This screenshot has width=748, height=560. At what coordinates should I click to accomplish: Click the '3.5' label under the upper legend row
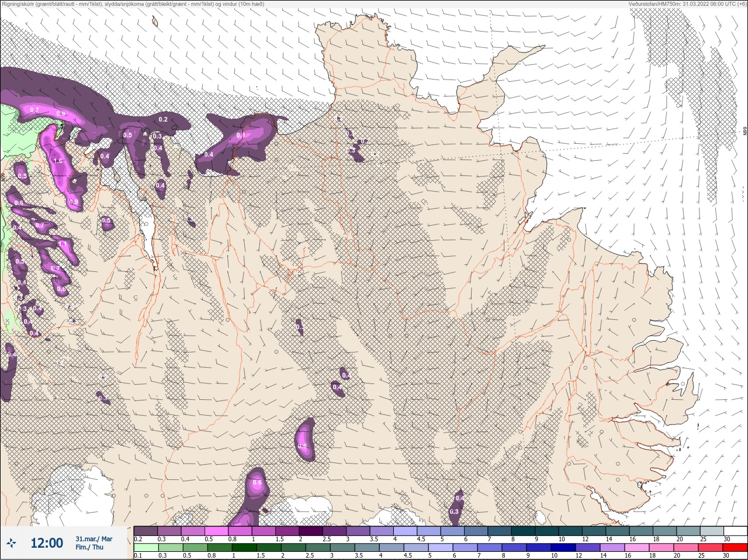pyautogui.click(x=373, y=539)
